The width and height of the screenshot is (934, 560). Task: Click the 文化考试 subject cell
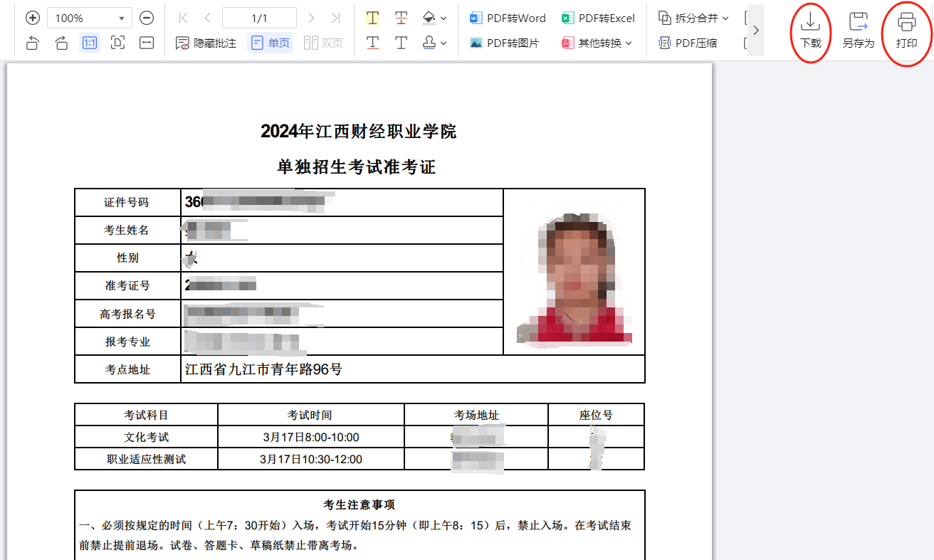(x=146, y=437)
